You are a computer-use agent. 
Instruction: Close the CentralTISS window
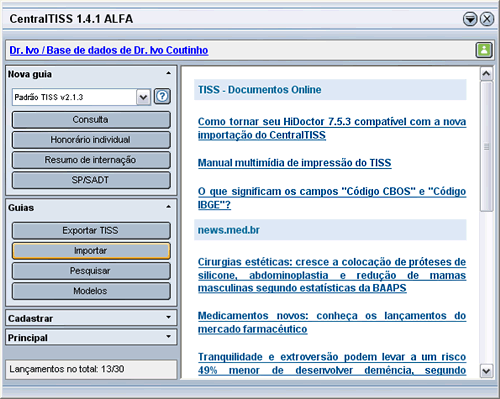[x=487, y=19]
